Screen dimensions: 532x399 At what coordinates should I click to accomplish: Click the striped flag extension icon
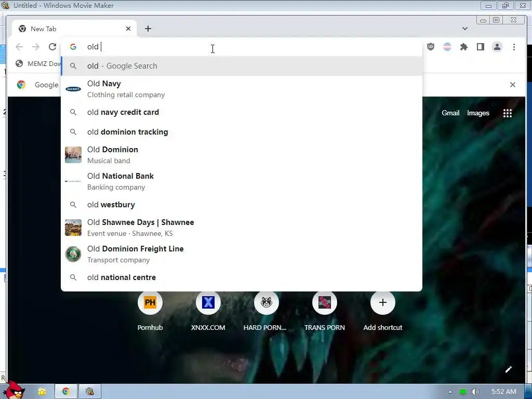(x=447, y=47)
